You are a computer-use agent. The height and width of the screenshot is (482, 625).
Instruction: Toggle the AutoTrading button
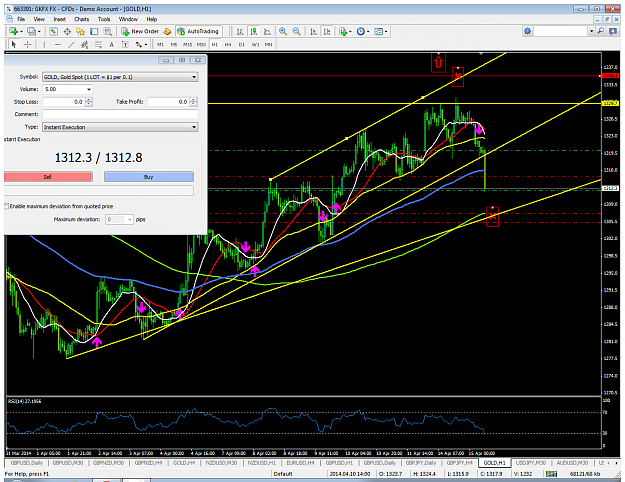[x=198, y=31]
